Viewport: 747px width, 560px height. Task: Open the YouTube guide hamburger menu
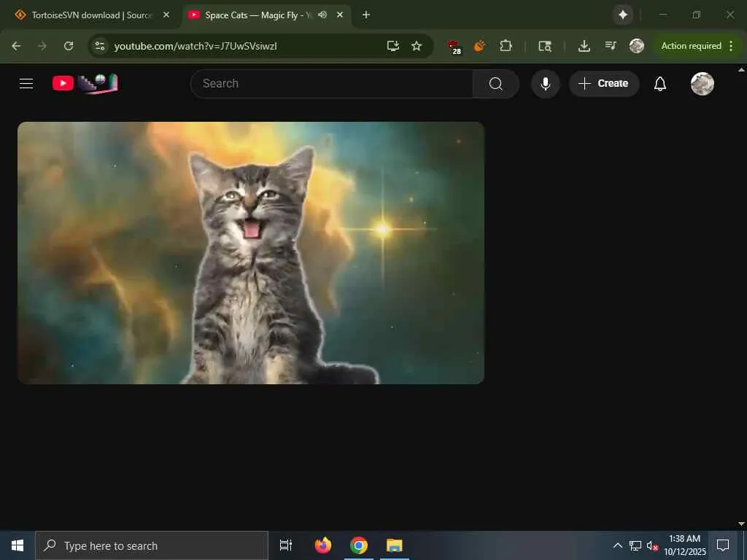[x=26, y=84]
